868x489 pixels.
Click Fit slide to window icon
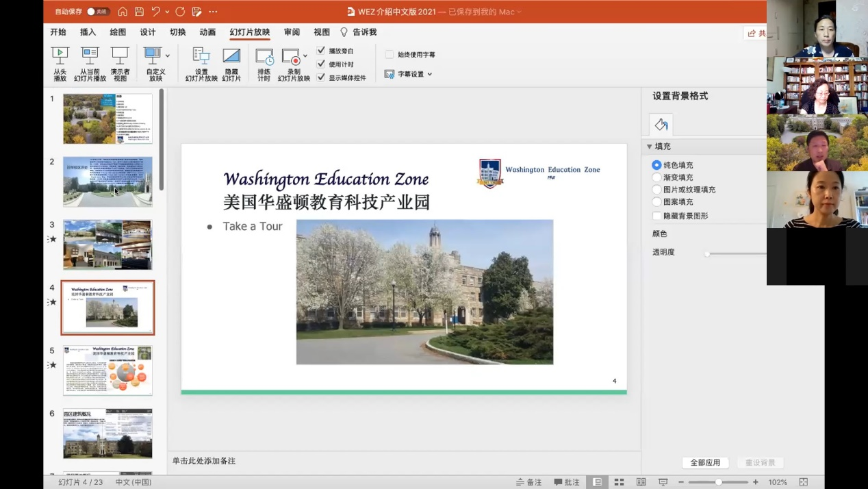804,482
